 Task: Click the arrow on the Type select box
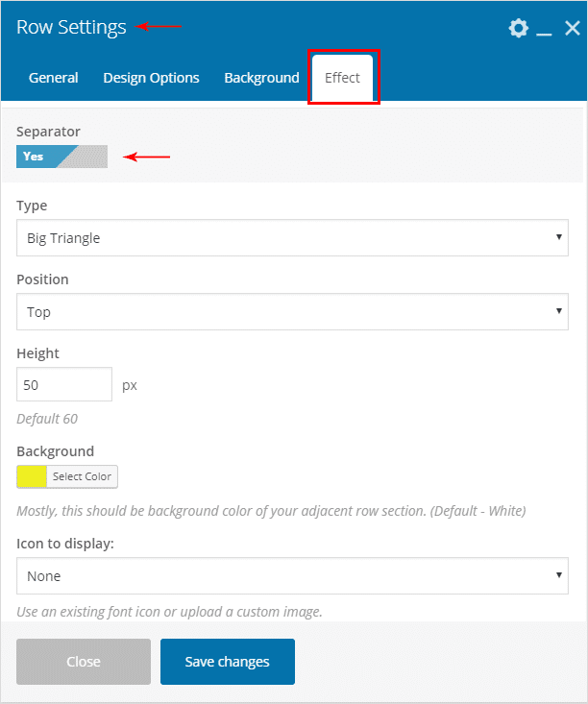click(x=559, y=237)
